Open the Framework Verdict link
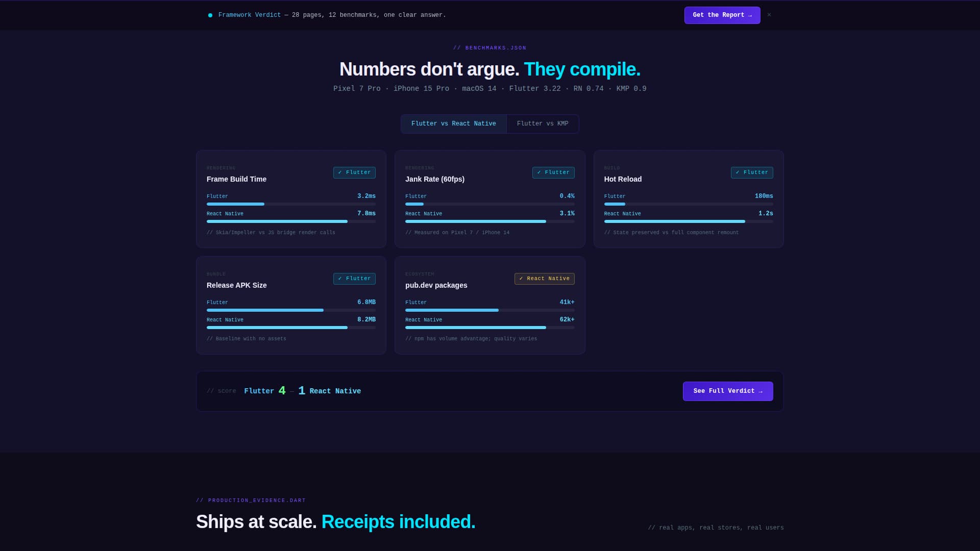980x551 pixels. click(x=250, y=15)
